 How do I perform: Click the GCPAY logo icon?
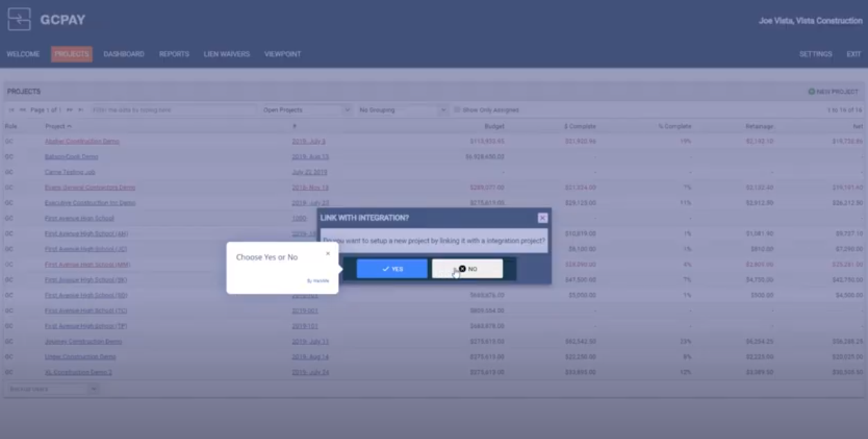pos(19,19)
